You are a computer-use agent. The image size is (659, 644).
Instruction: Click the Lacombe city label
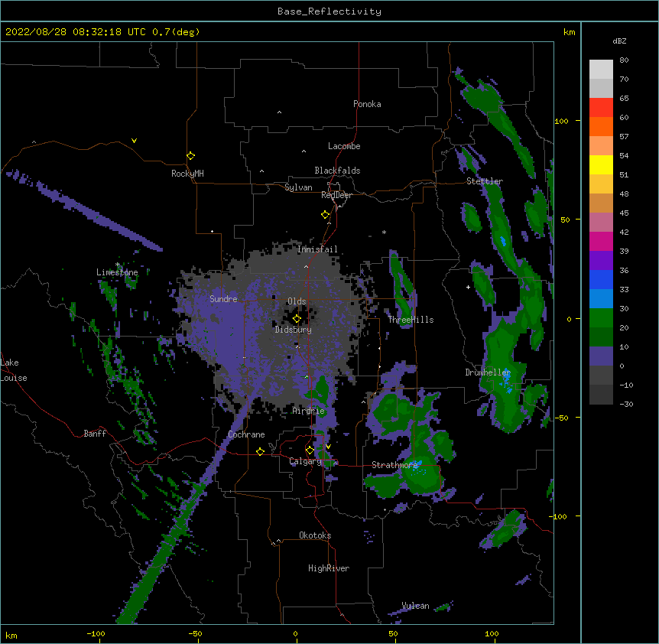(344, 146)
